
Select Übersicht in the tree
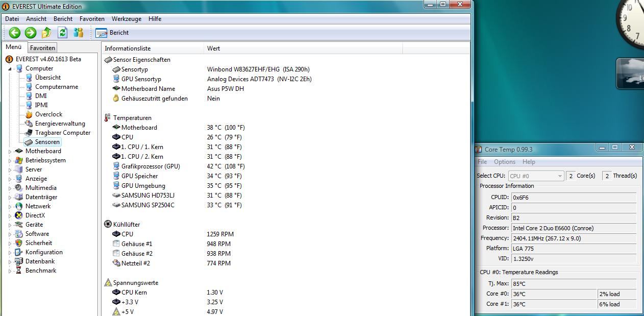(47, 78)
